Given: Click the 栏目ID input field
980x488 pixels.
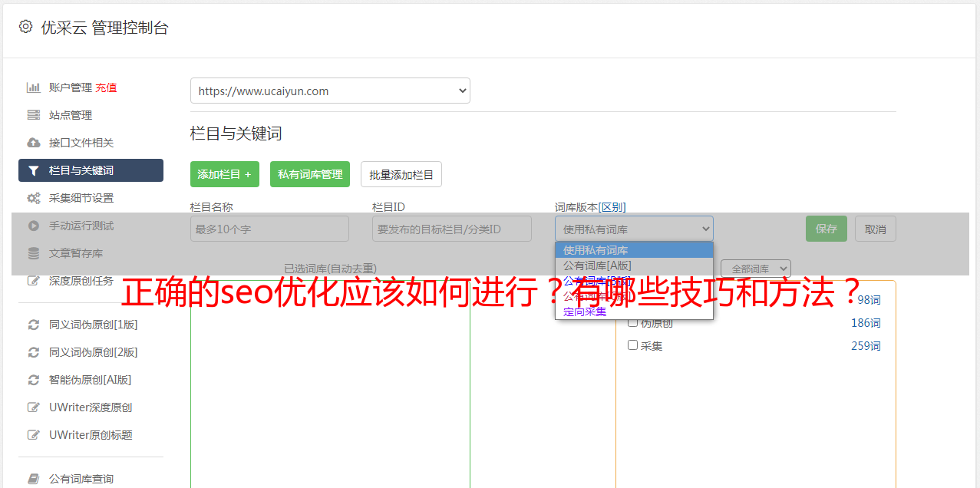Looking at the screenshot, I should [452, 229].
